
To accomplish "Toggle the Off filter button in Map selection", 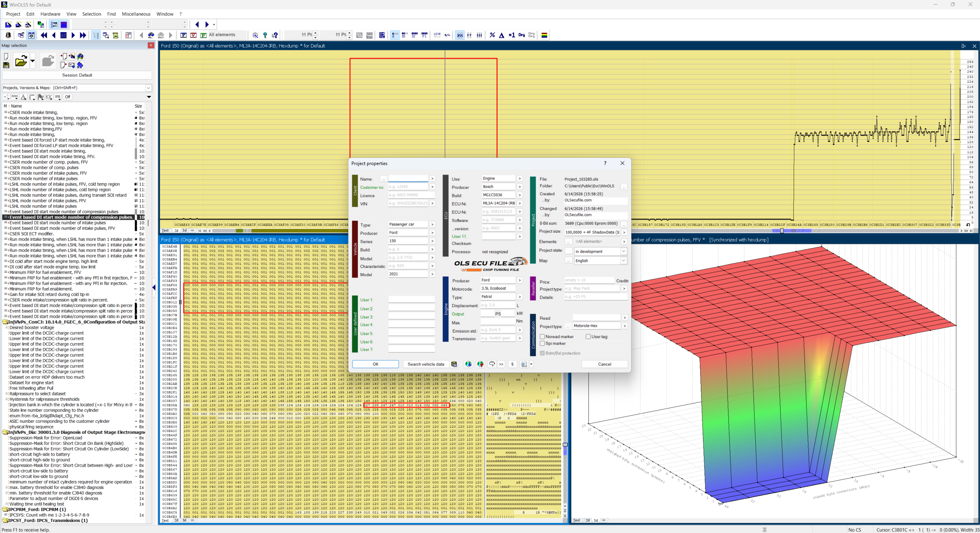I will [67, 97].
